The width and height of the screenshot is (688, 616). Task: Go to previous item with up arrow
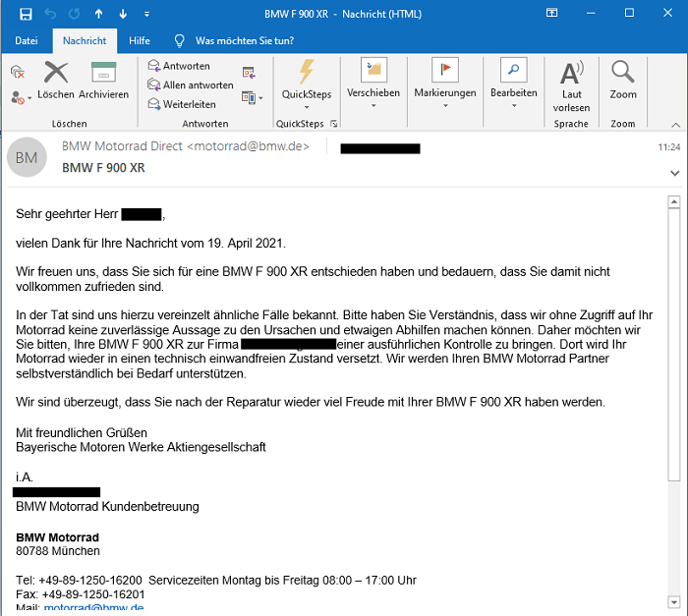click(98, 14)
